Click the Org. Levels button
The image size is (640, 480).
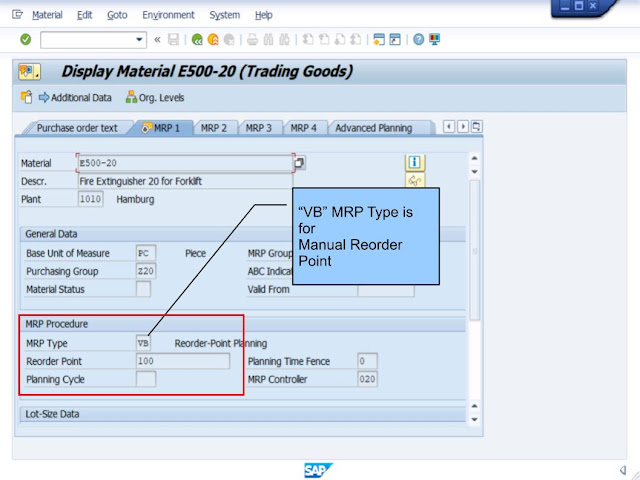coord(155,98)
